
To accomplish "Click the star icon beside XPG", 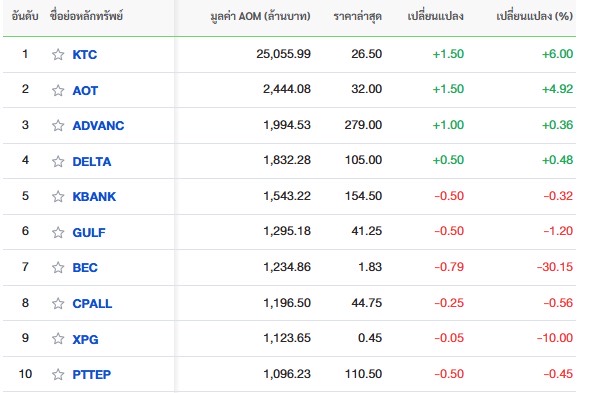I will pyautogui.click(x=58, y=339).
